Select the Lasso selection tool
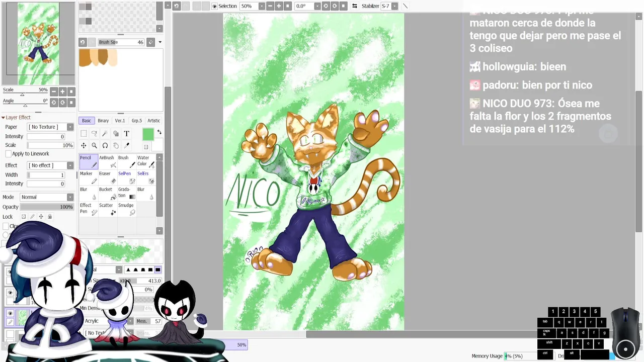Screen dimensions: 644x362 (x=94, y=133)
